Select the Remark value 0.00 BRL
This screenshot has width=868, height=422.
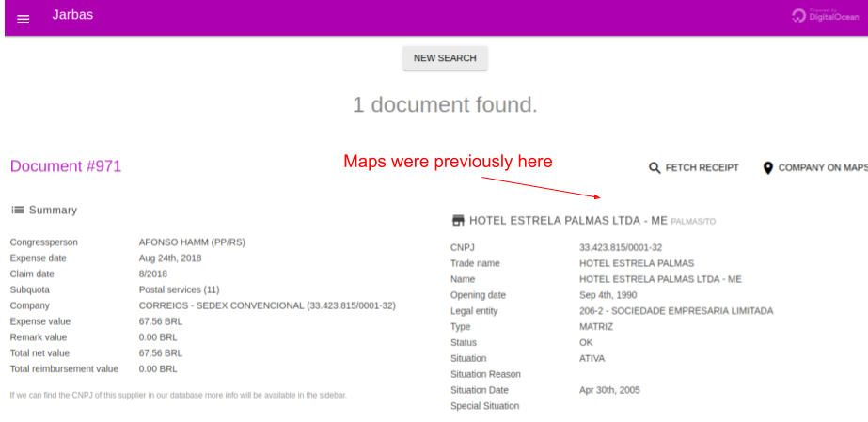[158, 337]
